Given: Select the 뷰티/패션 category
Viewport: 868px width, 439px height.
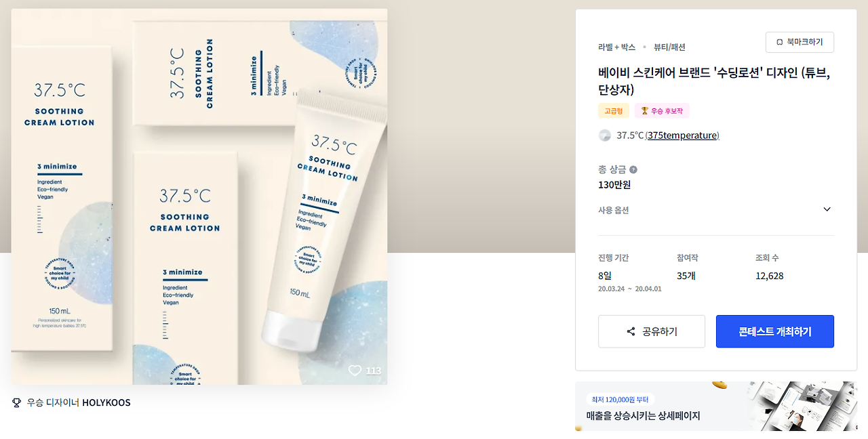Looking at the screenshot, I should tap(669, 47).
